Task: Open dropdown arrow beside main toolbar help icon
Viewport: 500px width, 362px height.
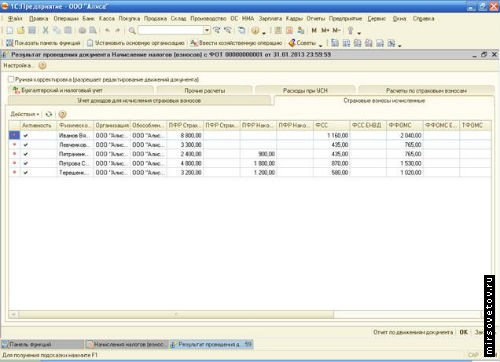Action: 264,32
